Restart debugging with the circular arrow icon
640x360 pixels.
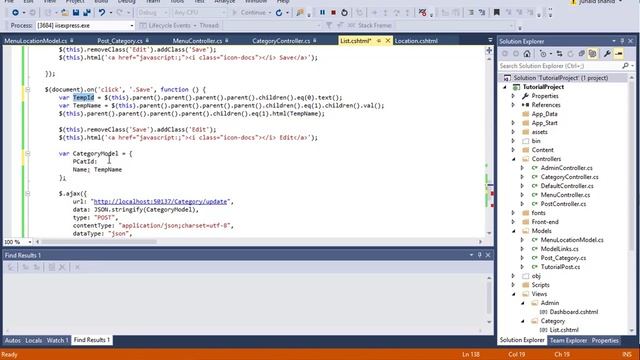[x=344, y=13]
